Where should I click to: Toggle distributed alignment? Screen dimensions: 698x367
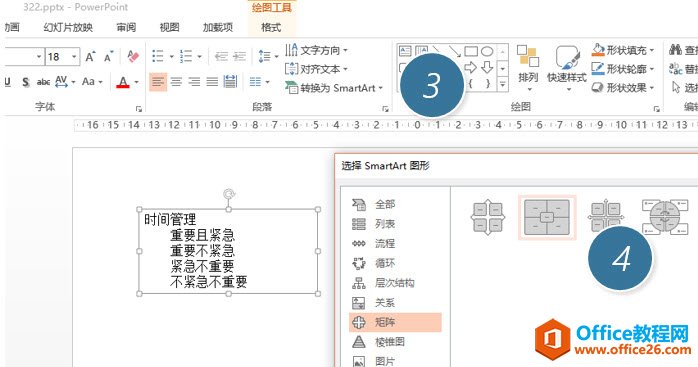coord(230,82)
